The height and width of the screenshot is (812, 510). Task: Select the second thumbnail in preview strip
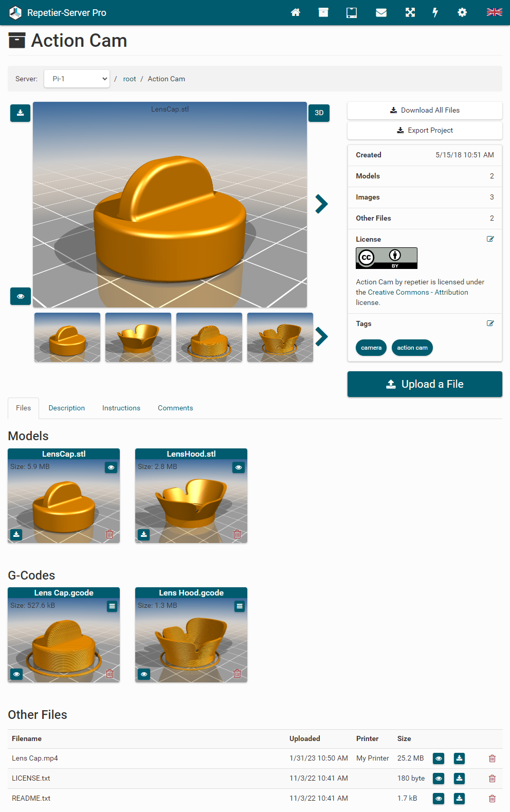[x=138, y=337]
